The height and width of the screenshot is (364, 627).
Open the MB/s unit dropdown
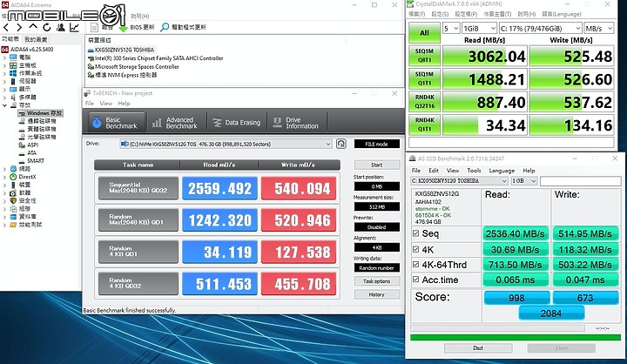[x=598, y=29]
